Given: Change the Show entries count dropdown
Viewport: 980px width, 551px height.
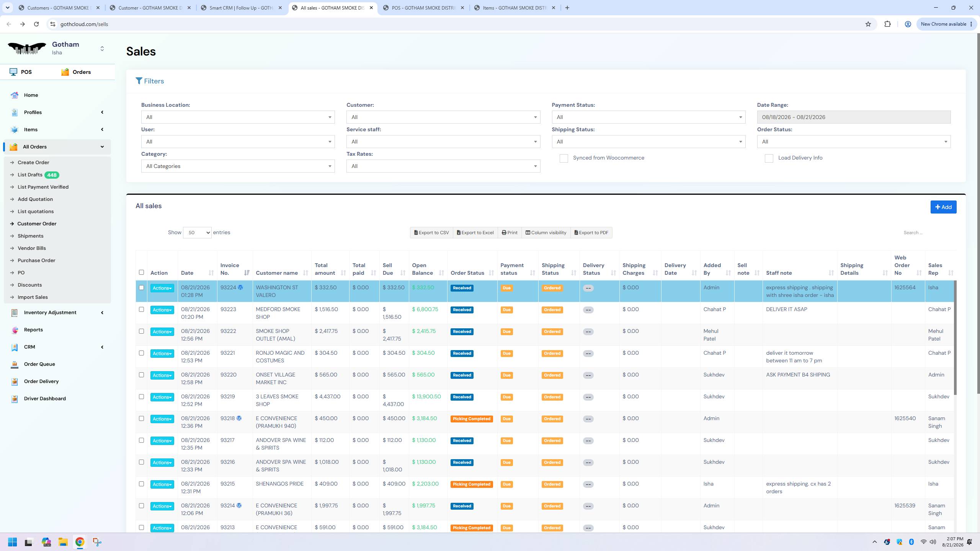Looking at the screenshot, I should tap(197, 233).
